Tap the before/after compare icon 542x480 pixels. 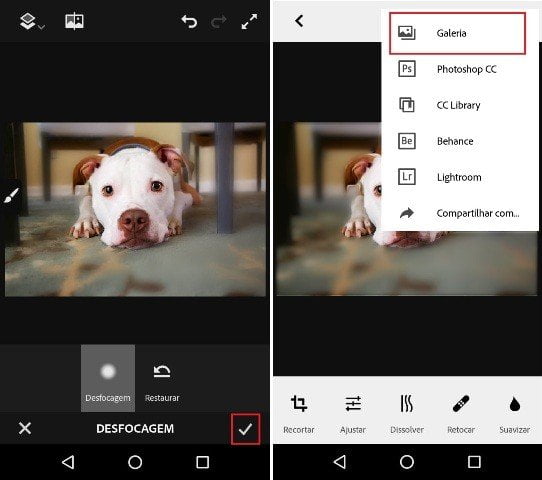(x=74, y=21)
